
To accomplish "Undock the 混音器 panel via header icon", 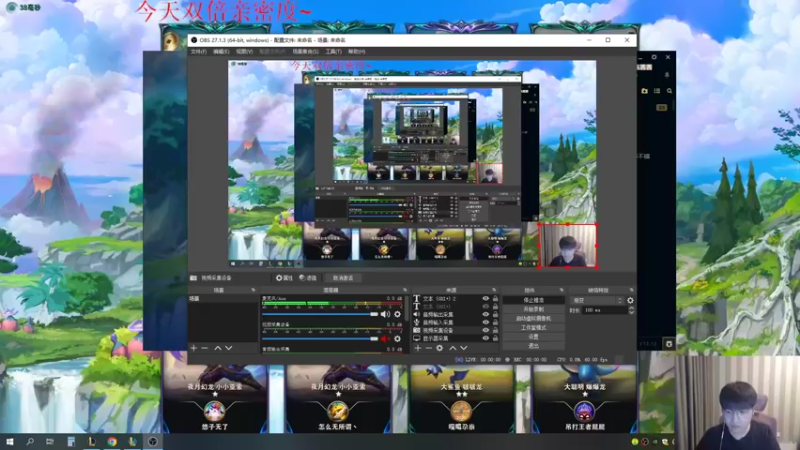I will coord(405,290).
